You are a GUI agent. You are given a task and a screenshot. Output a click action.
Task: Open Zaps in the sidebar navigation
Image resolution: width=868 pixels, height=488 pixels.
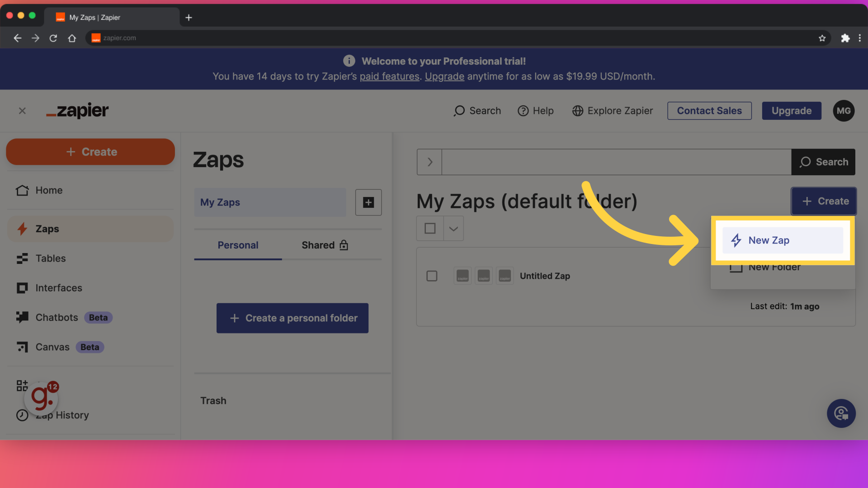pyautogui.click(x=90, y=229)
